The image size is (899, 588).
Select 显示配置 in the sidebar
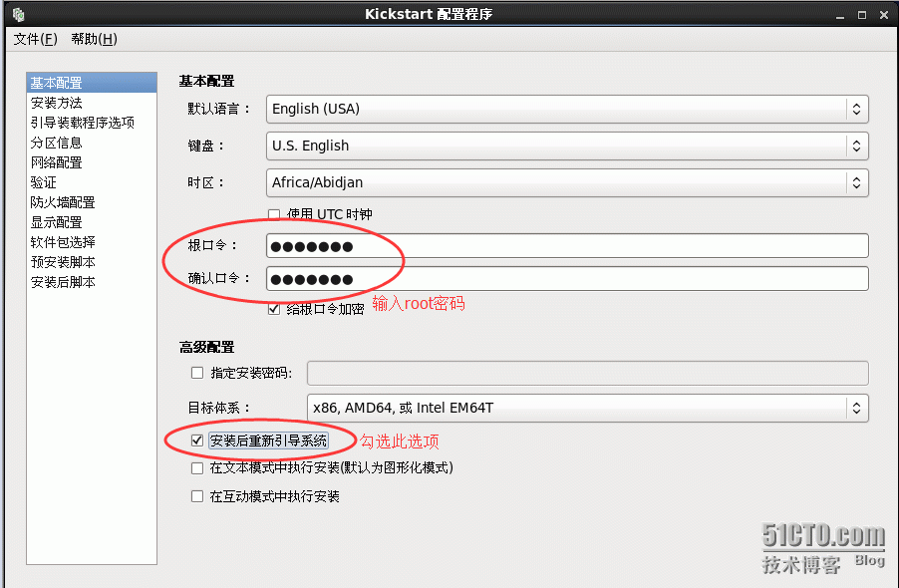point(92,222)
